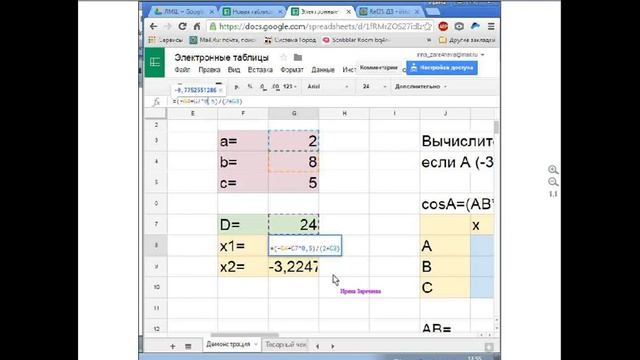Select the x2 result cell -3,2247
The width and height of the screenshot is (640, 360).
(x=293, y=267)
